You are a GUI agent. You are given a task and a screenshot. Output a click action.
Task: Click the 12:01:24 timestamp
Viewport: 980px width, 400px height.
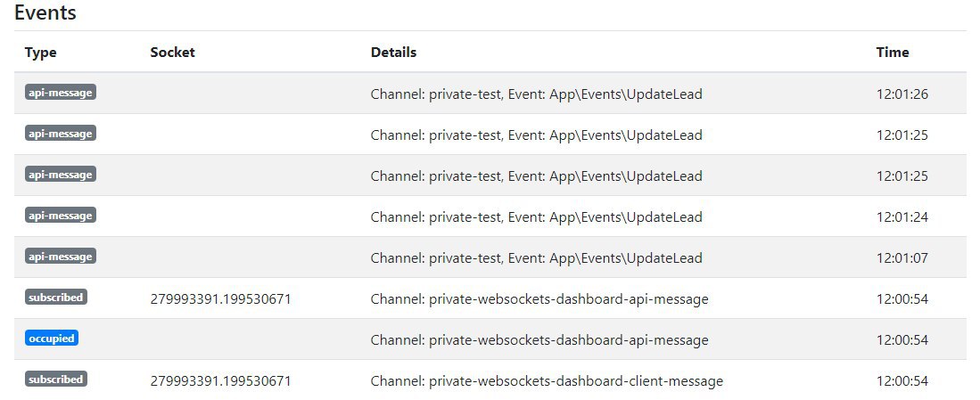point(902,217)
